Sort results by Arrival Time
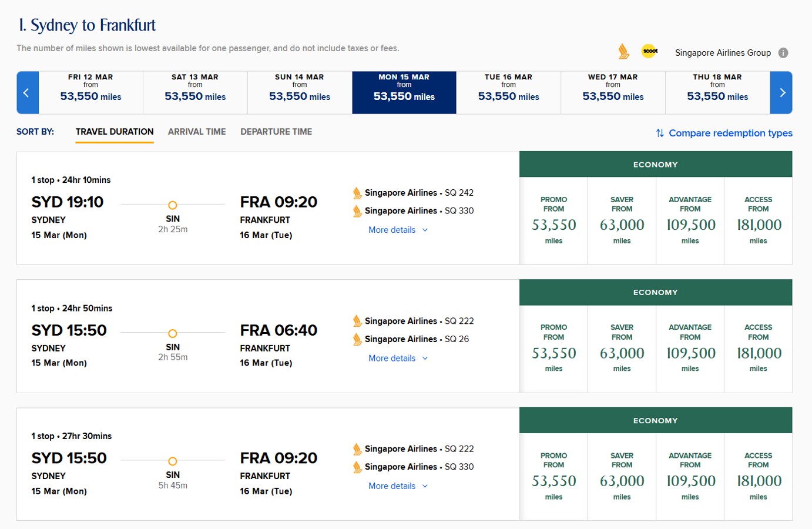The height and width of the screenshot is (529, 812). pyautogui.click(x=197, y=132)
